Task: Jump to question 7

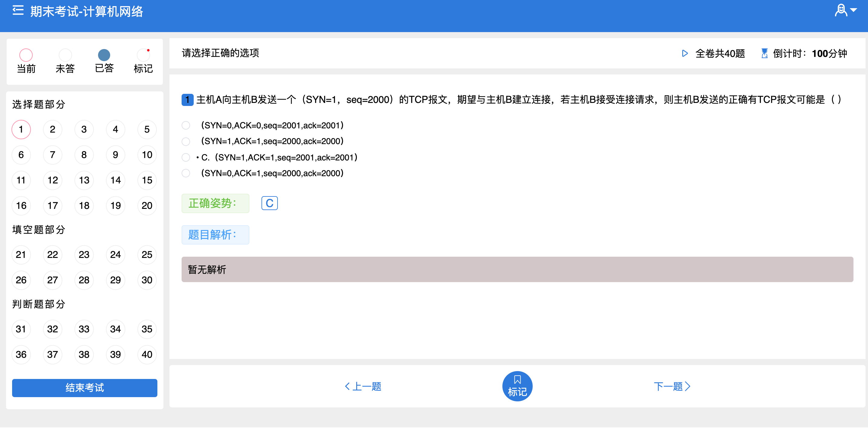Action: 53,155
